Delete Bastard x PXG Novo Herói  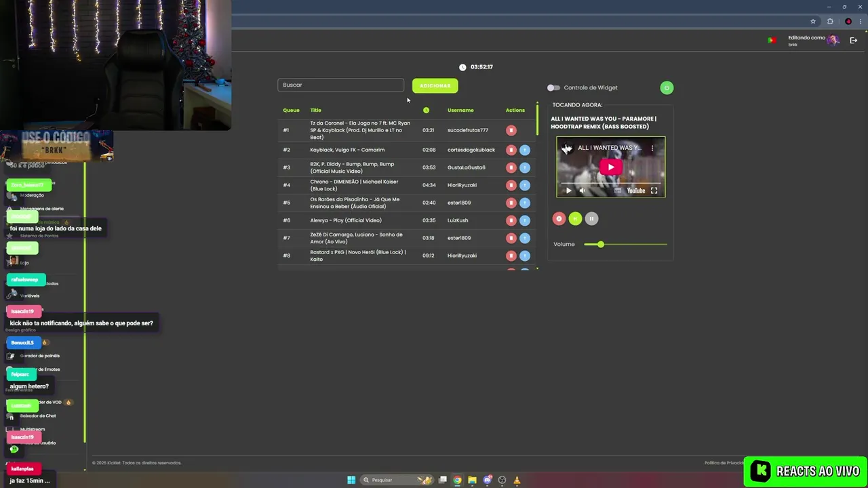click(511, 256)
